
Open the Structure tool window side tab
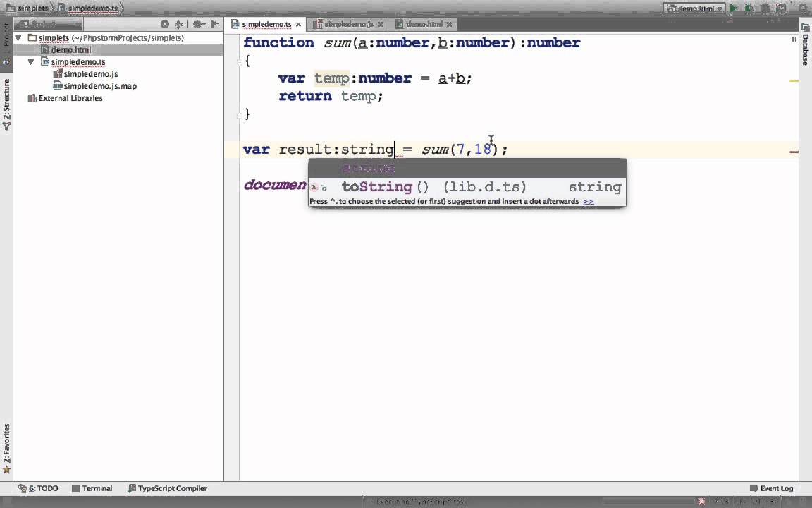point(6,104)
